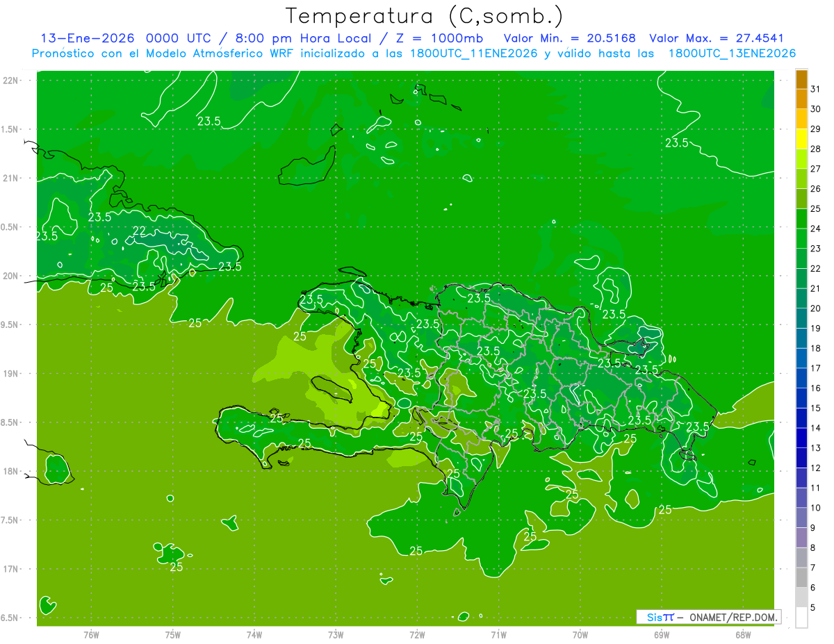The image size is (834, 644).
Task: Click the "Z = 1000mb" level label
Action: pyautogui.click(x=439, y=38)
